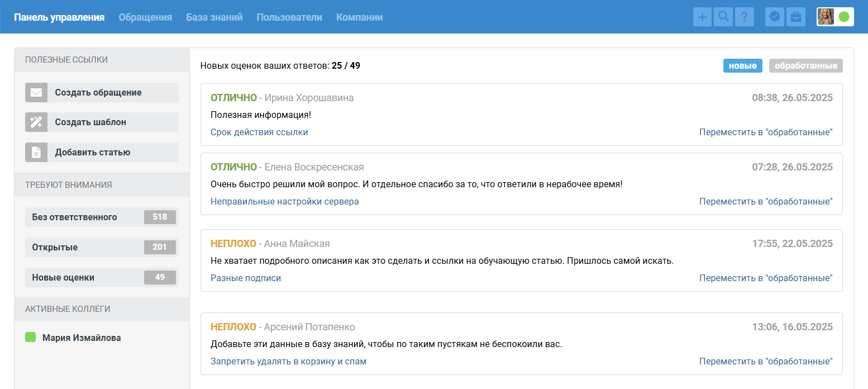Click the document icon for adding article
The height and width of the screenshot is (389, 868).
36,152
